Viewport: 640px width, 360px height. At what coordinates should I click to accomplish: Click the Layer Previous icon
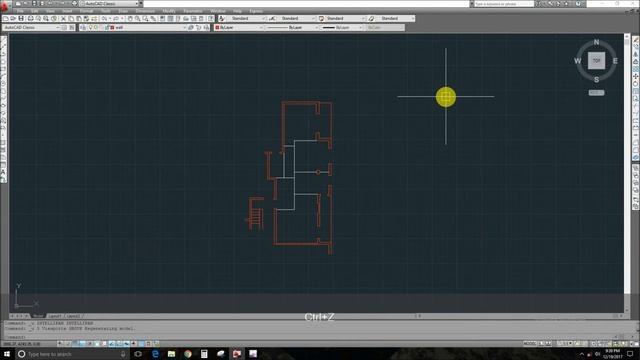(x=199, y=27)
